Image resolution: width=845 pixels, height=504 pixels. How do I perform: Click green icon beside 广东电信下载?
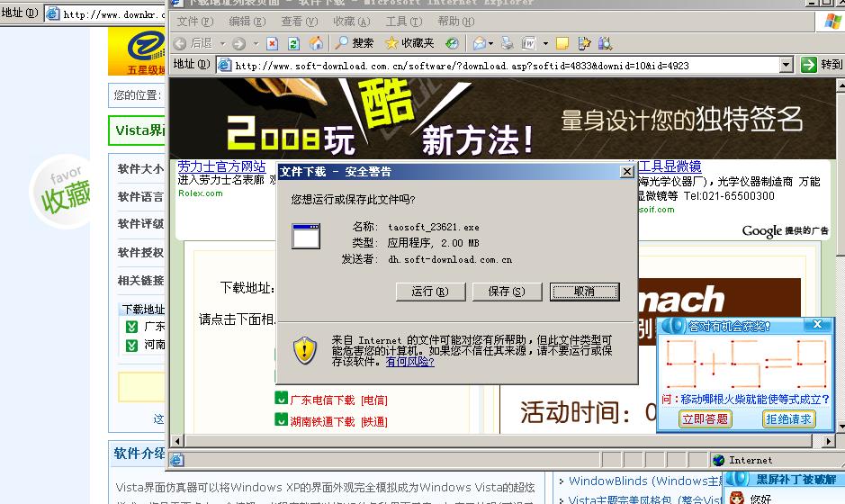click(x=281, y=399)
